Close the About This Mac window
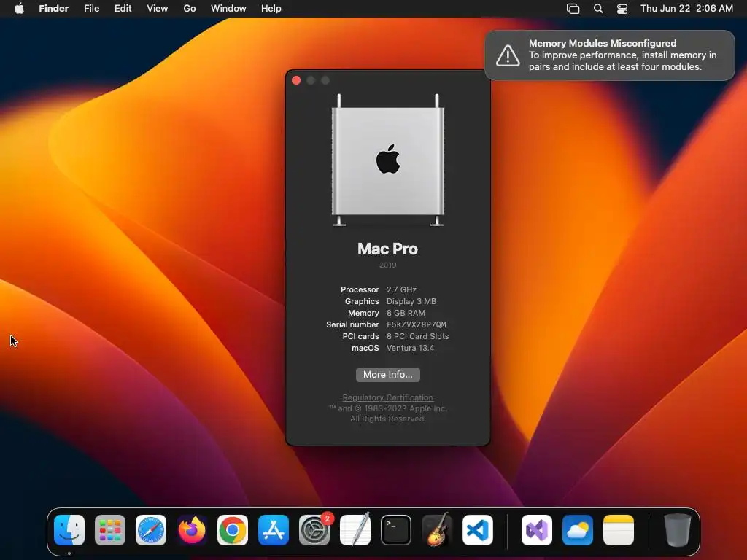Viewport: 747px width, 560px height. [x=296, y=80]
